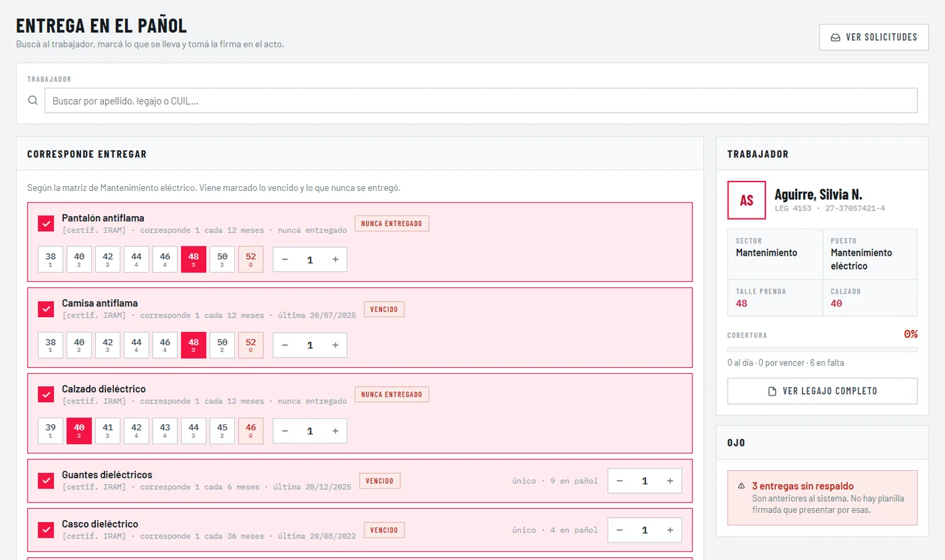Decrease Camisa antiflama quantity with minus

pos(285,345)
